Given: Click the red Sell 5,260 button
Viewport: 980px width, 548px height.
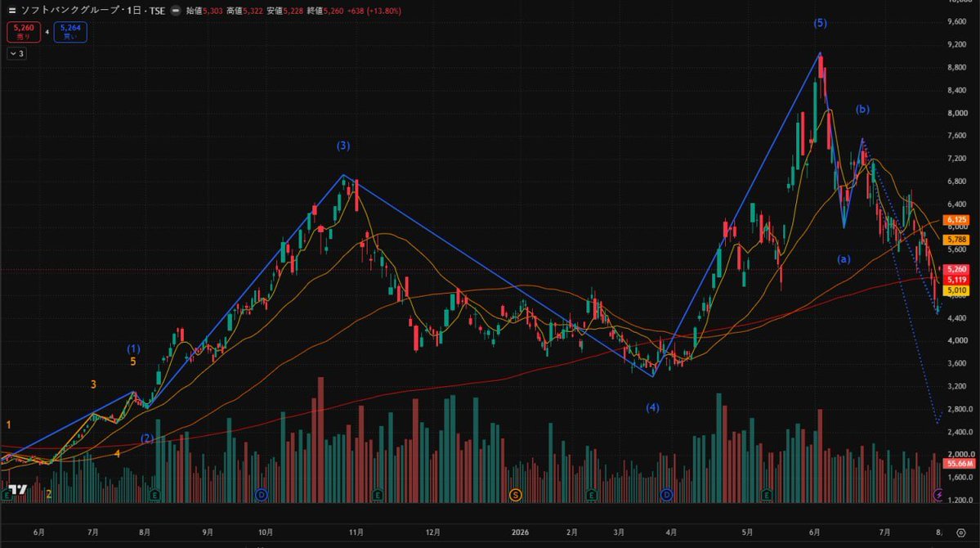Looking at the screenshot, I should 24,32.
